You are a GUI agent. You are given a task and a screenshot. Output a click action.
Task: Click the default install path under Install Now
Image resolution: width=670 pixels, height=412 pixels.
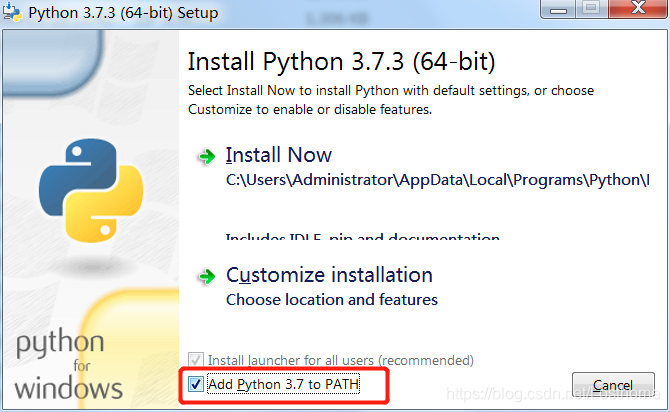pos(438,180)
